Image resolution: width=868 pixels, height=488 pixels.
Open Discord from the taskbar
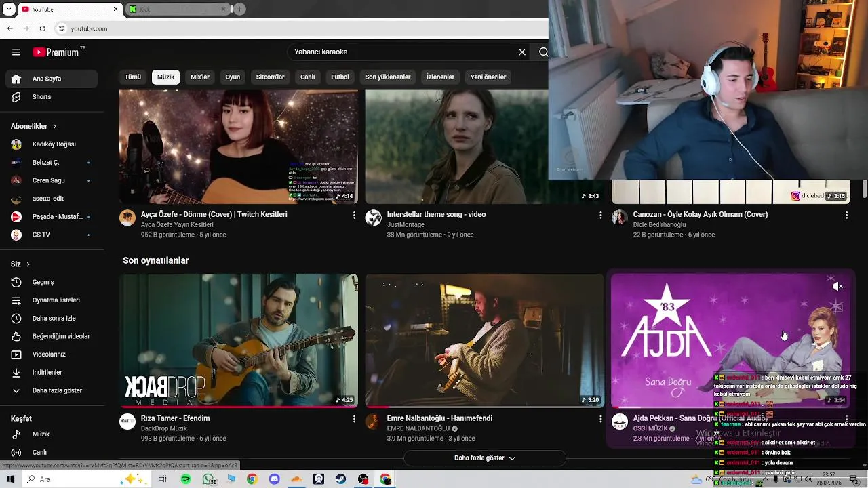[274, 479]
